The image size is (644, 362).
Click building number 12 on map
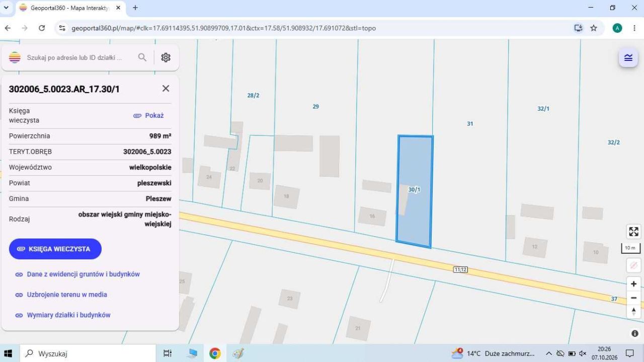535,247
